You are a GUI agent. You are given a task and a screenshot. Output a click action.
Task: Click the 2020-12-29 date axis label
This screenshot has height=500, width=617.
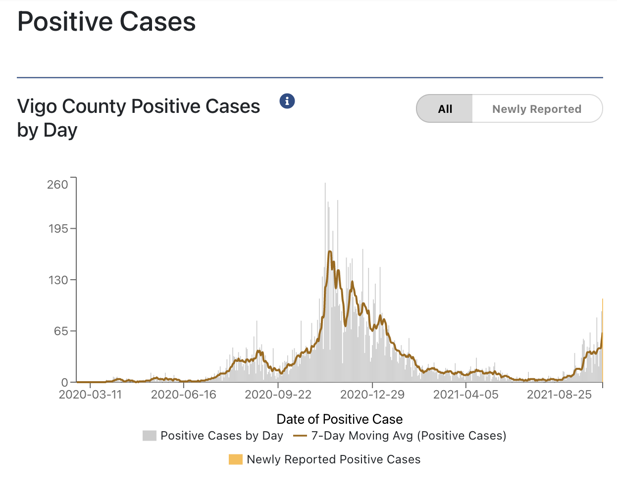tap(372, 395)
